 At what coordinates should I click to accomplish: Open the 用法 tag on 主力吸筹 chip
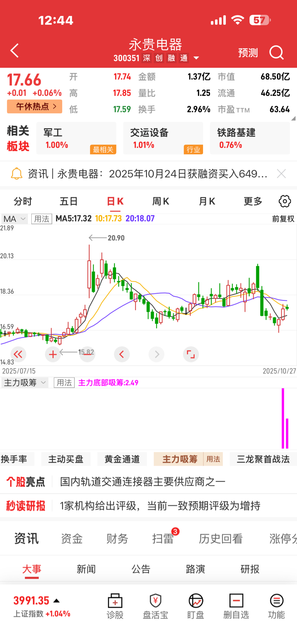coord(213,459)
